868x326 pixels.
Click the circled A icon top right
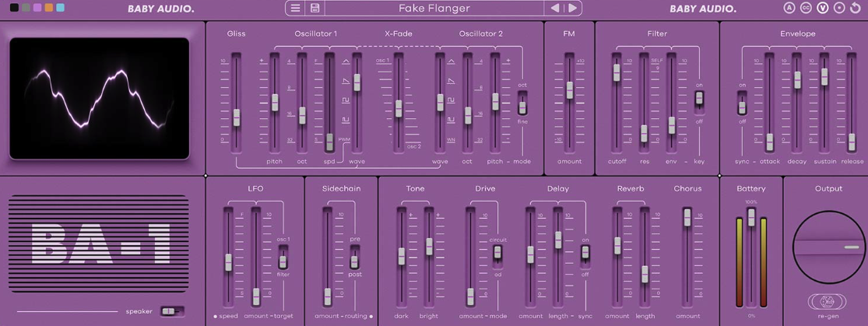point(789,8)
